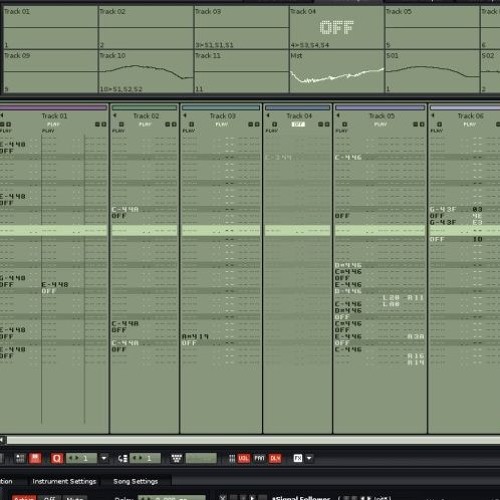Toggle the PLAY state button of Track 06

click(470, 124)
